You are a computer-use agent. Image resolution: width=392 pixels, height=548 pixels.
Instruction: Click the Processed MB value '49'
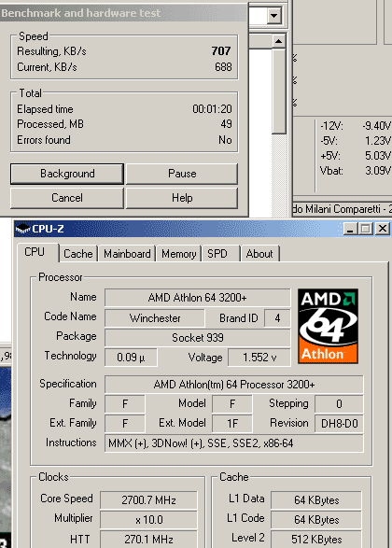(x=227, y=124)
